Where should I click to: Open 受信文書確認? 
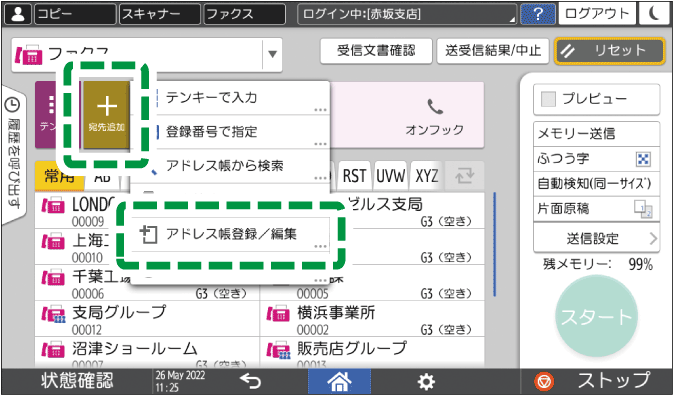tap(376, 51)
